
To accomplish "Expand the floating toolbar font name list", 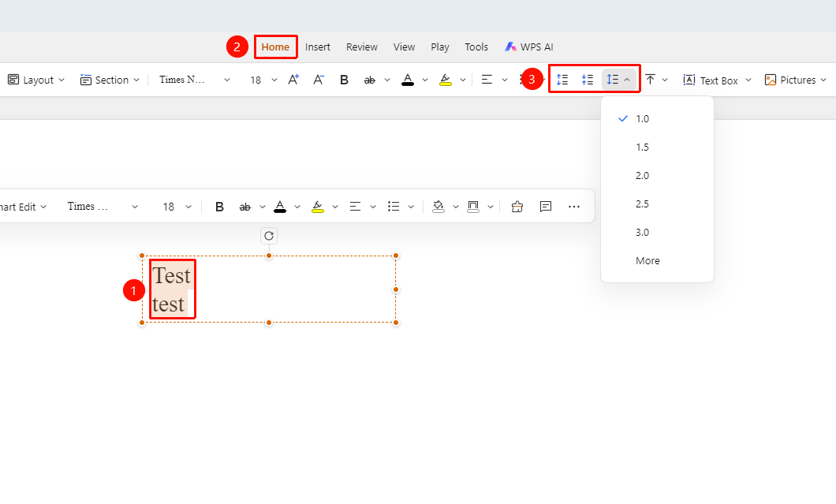I will tap(135, 207).
